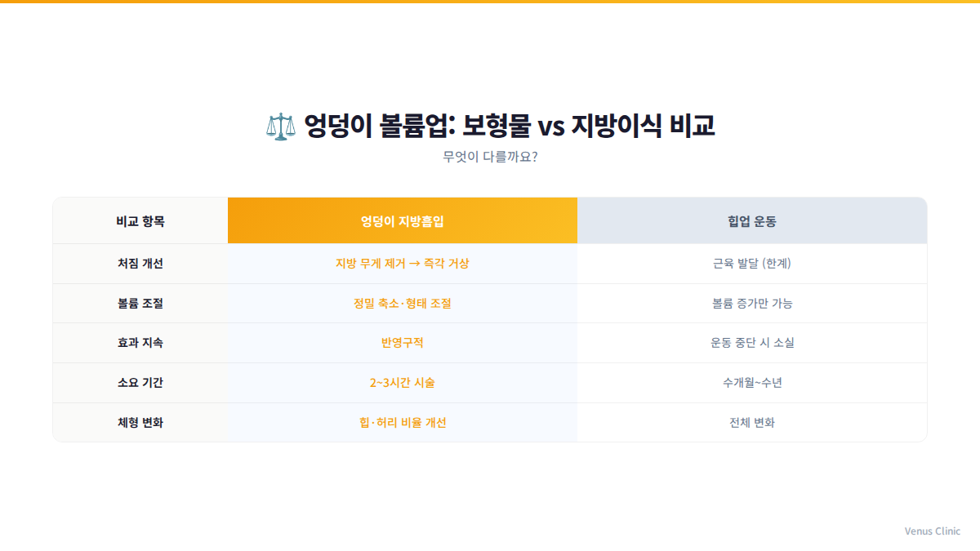The width and height of the screenshot is (980, 551).
Task: Click the 효과 지속 row label
Action: point(140,343)
